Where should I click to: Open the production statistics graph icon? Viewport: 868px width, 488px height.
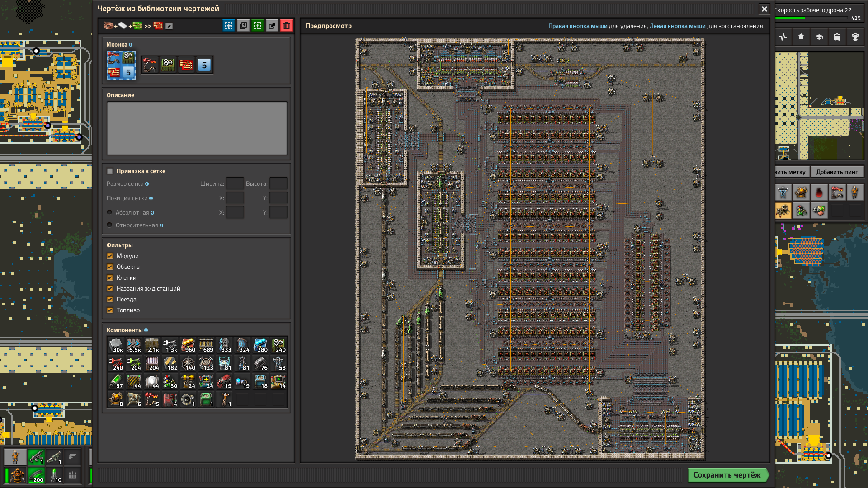coord(783,37)
